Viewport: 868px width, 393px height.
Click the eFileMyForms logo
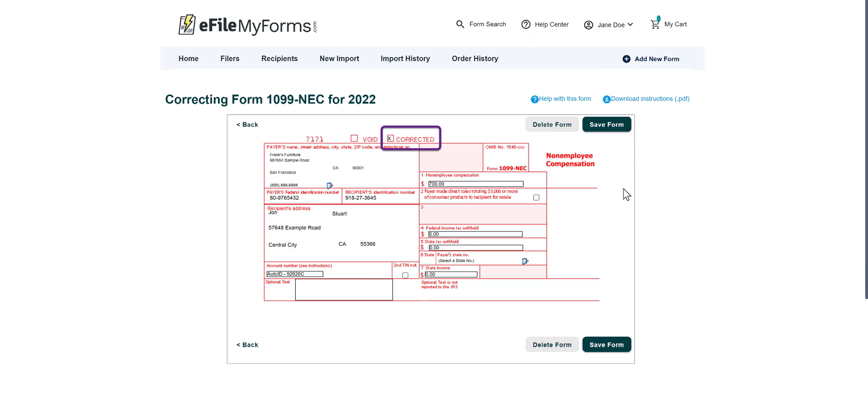(248, 25)
